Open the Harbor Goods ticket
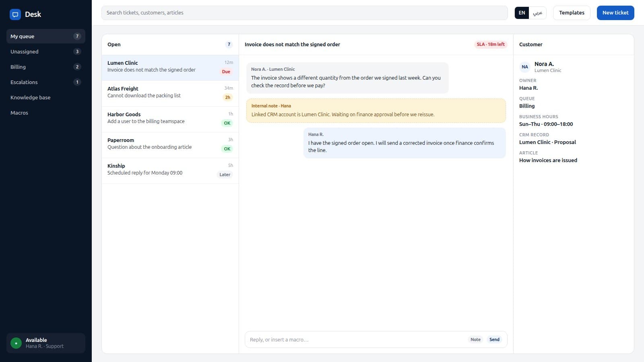 pyautogui.click(x=170, y=119)
